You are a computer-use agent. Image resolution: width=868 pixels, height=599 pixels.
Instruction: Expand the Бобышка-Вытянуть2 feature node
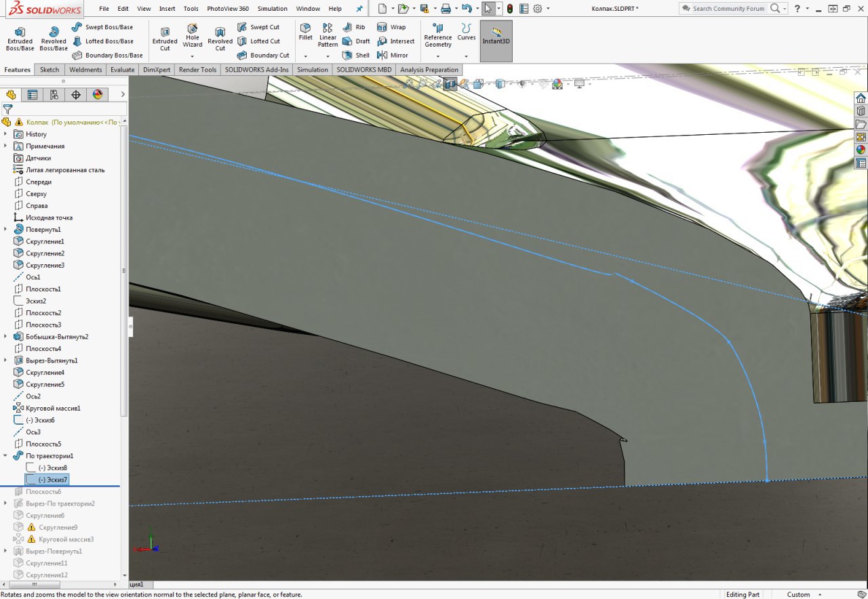5,337
